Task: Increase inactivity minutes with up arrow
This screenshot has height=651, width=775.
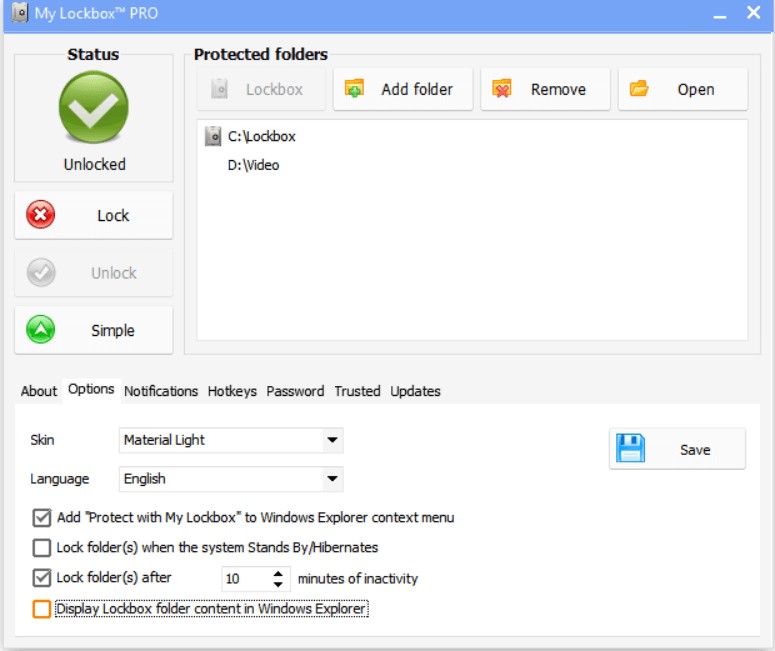Action: pyautogui.click(x=278, y=573)
